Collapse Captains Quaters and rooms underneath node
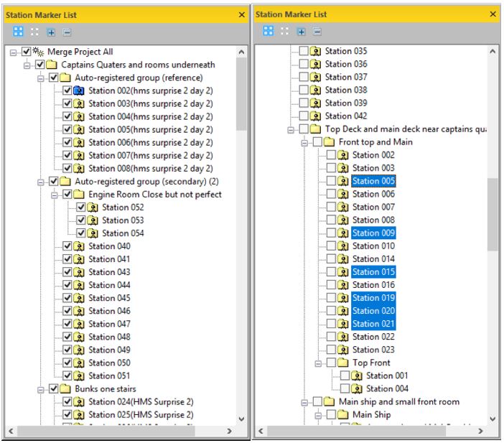The height and width of the screenshot is (443, 504). [27, 65]
